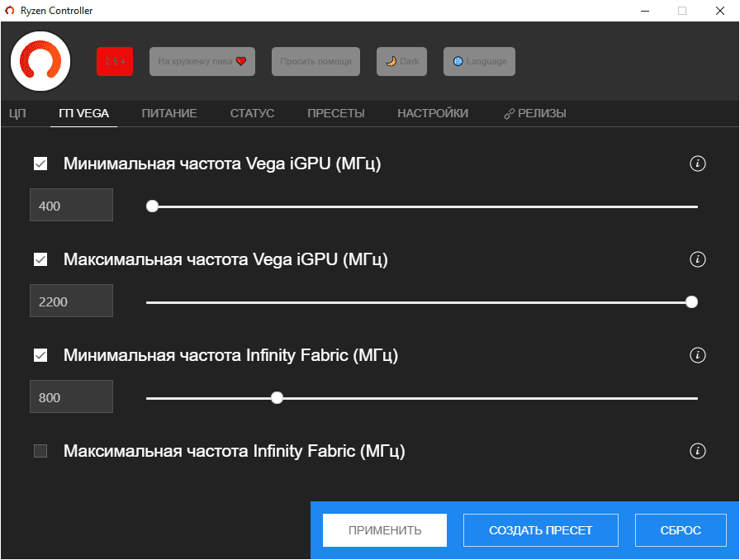Toggle the Dark theme button
This screenshot has width=740, height=560.
(x=401, y=61)
